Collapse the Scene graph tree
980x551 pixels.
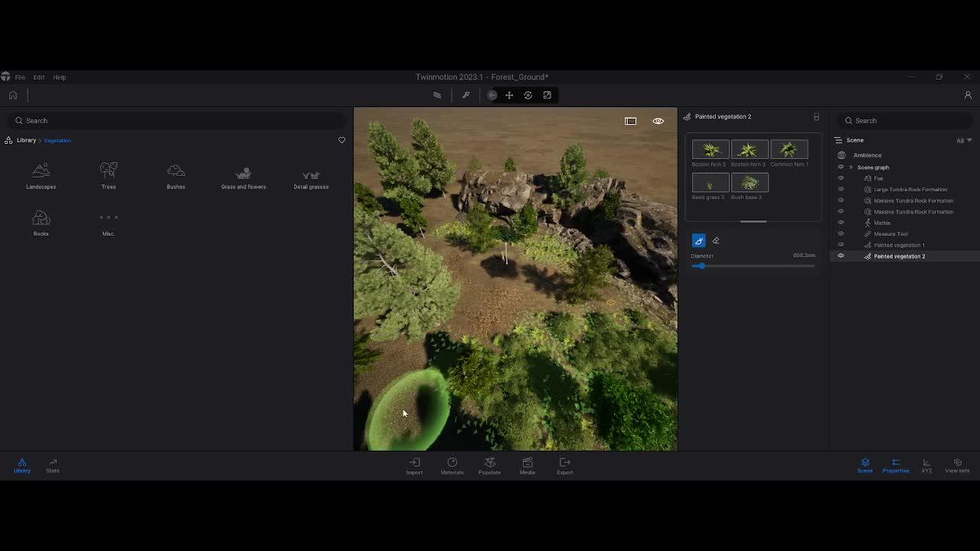(851, 168)
